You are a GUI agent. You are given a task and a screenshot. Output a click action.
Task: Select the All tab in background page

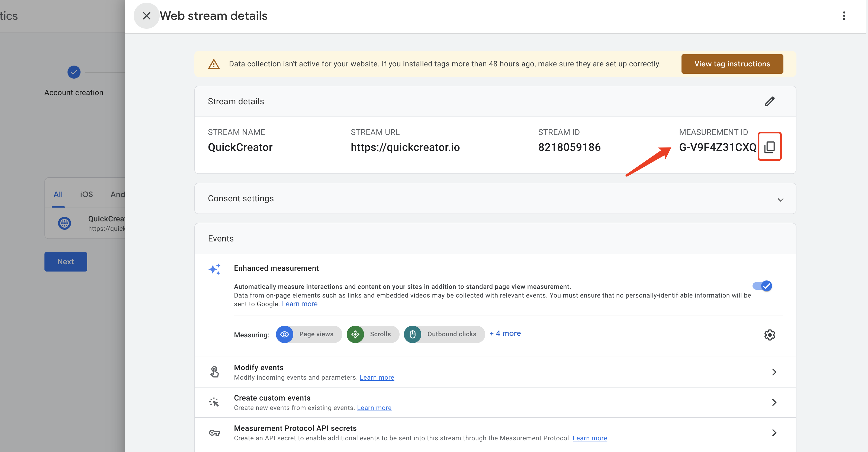tap(58, 194)
